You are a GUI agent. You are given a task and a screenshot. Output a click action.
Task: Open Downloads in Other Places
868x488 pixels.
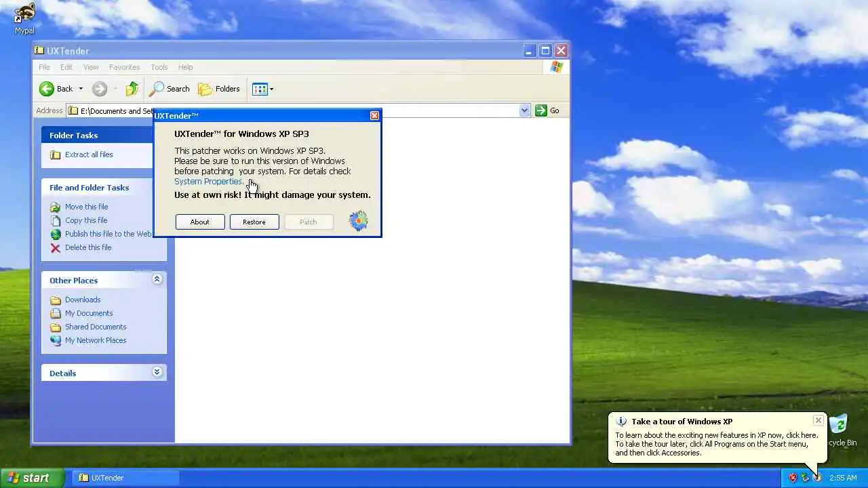[x=83, y=300]
